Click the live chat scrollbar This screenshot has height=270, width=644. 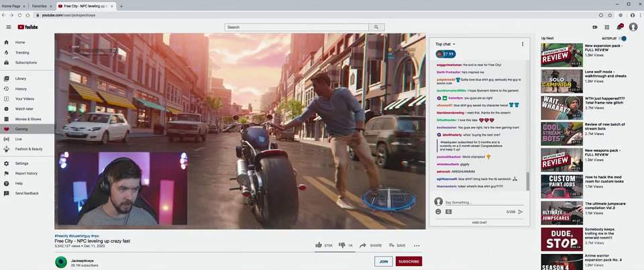(x=528, y=181)
